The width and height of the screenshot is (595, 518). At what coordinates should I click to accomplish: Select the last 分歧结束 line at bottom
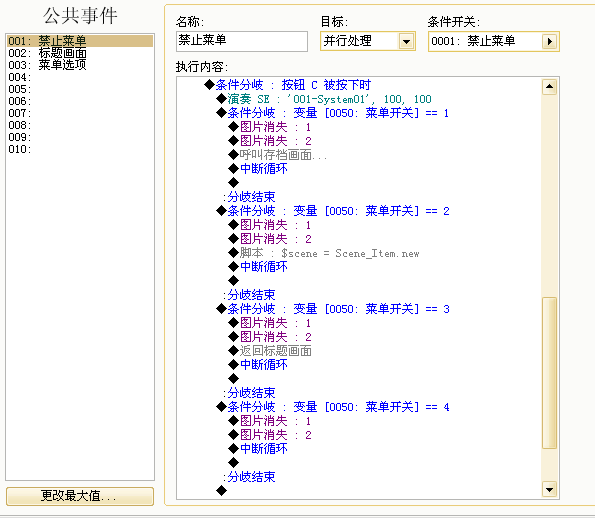click(x=249, y=477)
